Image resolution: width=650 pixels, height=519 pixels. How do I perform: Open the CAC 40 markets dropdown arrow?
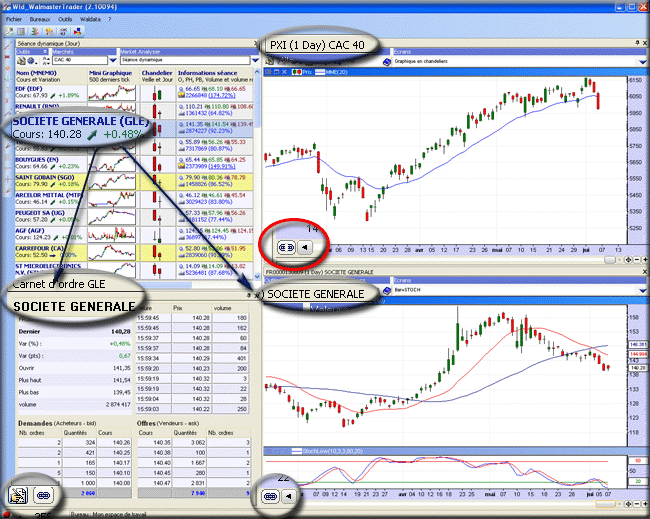pyautogui.click(x=113, y=60)
